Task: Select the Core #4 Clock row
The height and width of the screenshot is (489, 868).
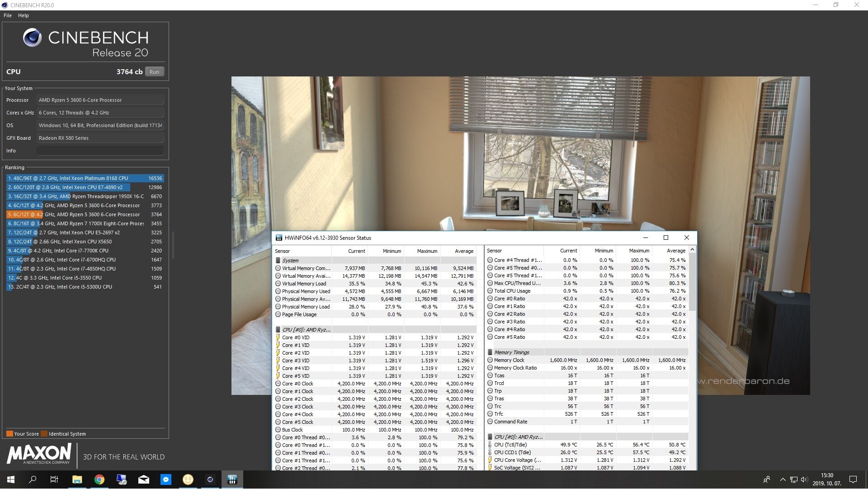Action: pyautogui.click(x=375, y=414)
